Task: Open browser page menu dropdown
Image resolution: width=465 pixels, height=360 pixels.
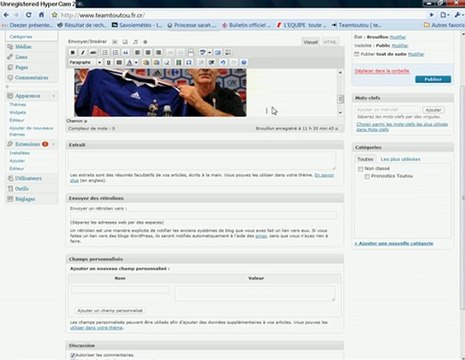Action: tap(444, 15)
